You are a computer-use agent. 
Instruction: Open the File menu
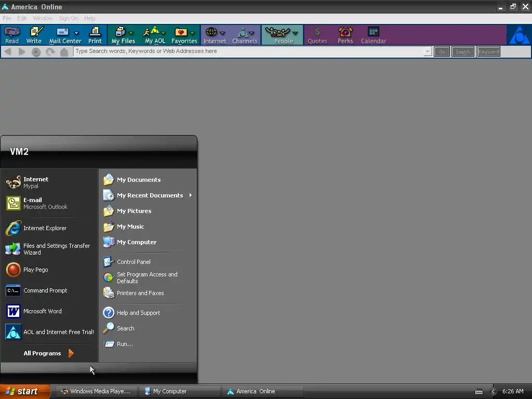7,18
